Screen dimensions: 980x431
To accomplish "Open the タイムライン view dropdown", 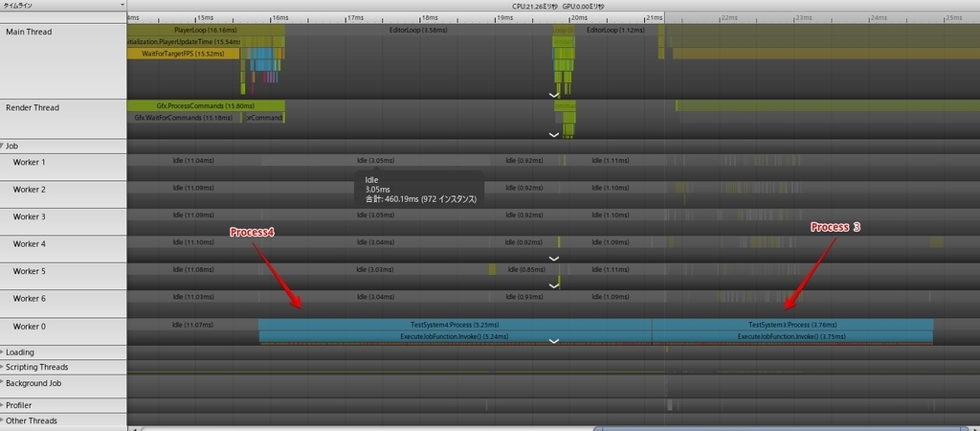I will 63,5.
